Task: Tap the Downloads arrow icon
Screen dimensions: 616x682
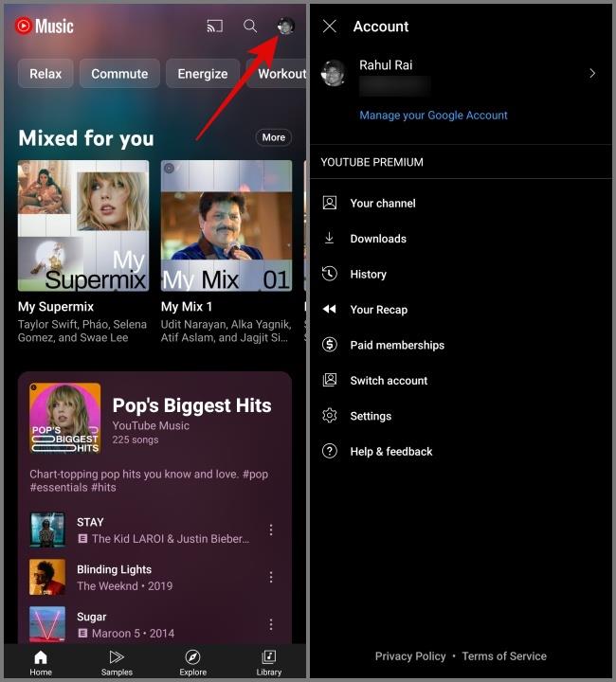Action: point(330,239)
